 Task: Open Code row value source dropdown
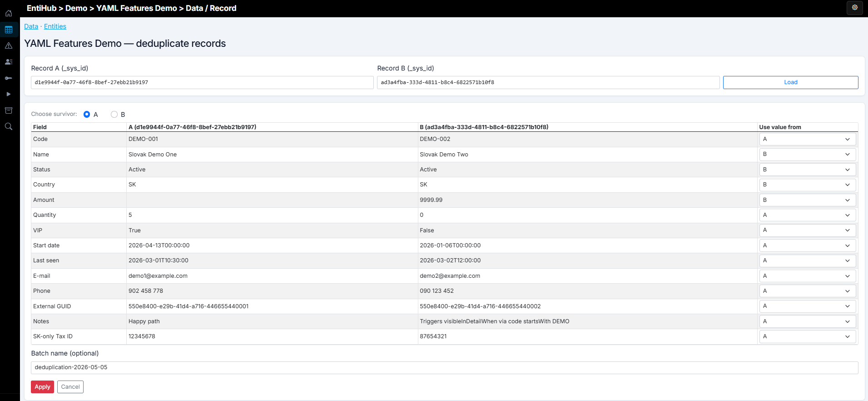pyautogui.click(x=808, y=139)
